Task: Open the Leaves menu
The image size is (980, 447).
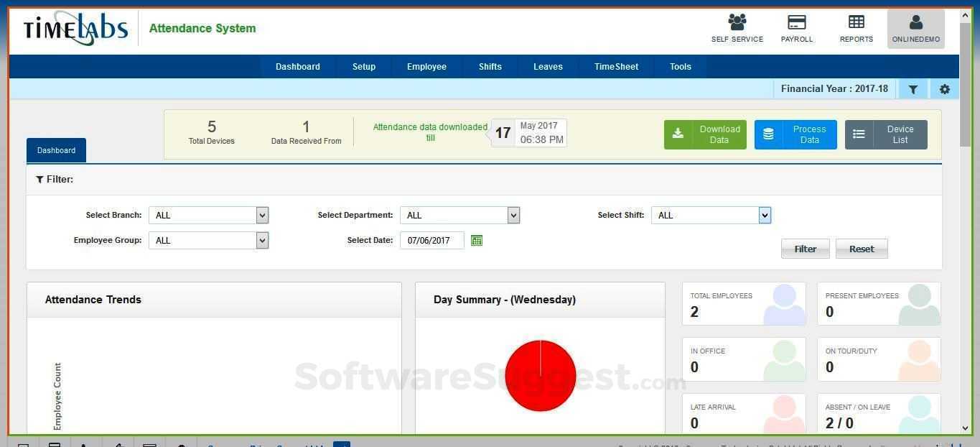Action: [x=548, y=67]
